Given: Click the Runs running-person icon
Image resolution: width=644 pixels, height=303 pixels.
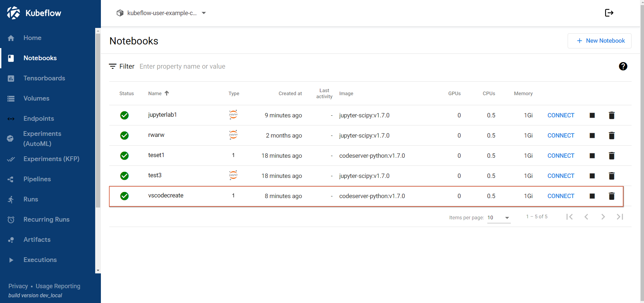Looking at the screenshot, I should click(11, 199).
